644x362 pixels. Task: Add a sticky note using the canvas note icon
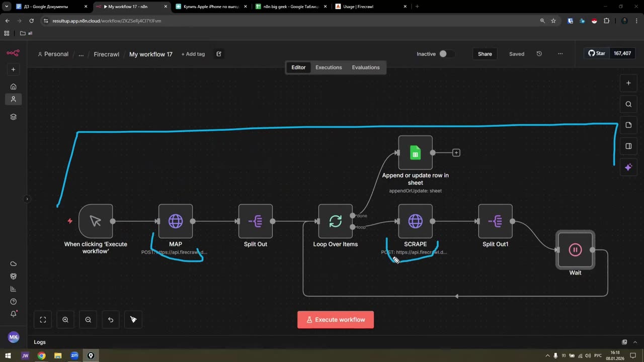pos(628,125)
